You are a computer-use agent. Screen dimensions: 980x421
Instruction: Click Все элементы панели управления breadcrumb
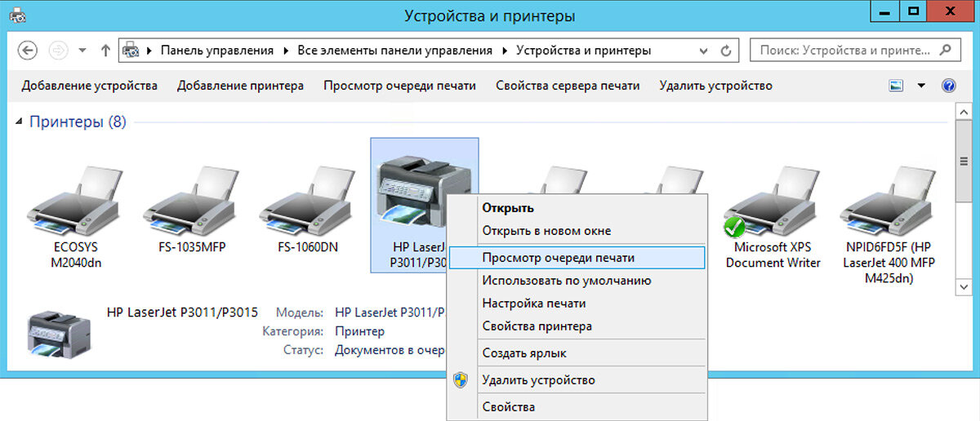point(395,51)
